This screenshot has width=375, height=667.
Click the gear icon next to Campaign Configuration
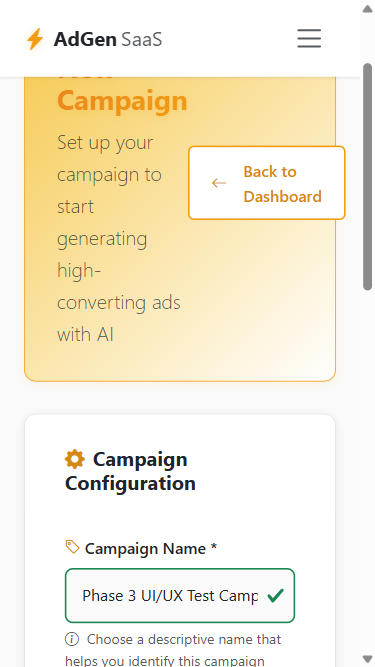[x=75, y=459]
